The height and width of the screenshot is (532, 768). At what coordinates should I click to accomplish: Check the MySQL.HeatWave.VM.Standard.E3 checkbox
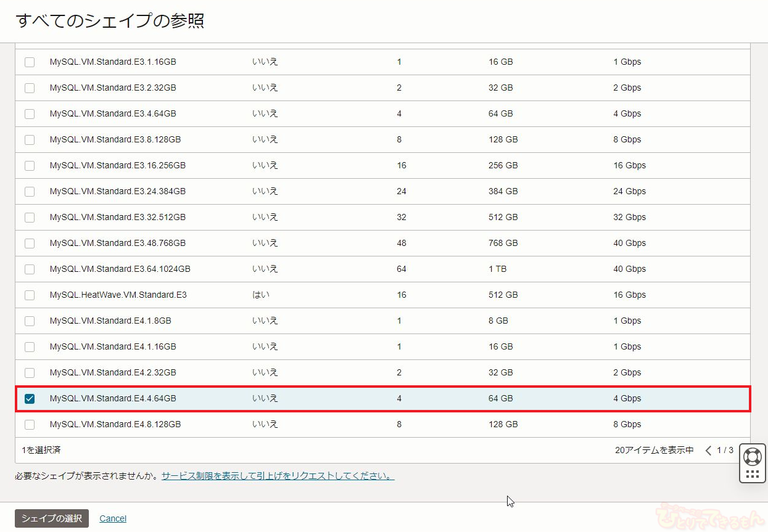point(30,295)
